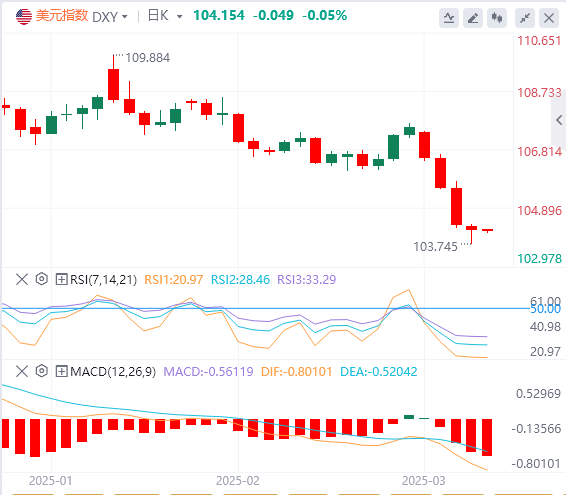566x495 pixels.
Task: Open RSI indicator settings gear
Action: (42, 279)
